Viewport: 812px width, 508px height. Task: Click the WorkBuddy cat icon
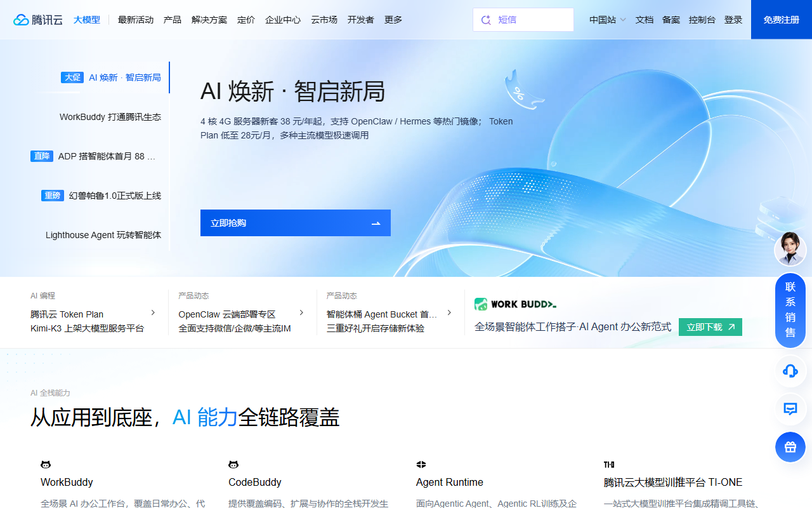pos(46,465)
